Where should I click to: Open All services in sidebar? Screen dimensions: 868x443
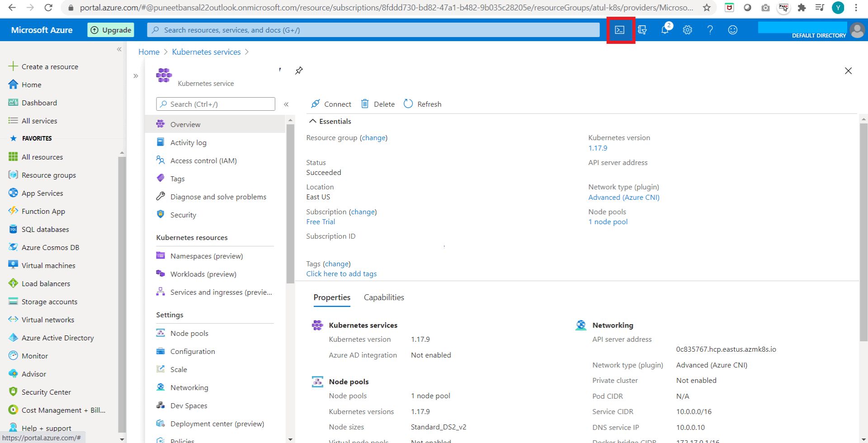(33, 121)
